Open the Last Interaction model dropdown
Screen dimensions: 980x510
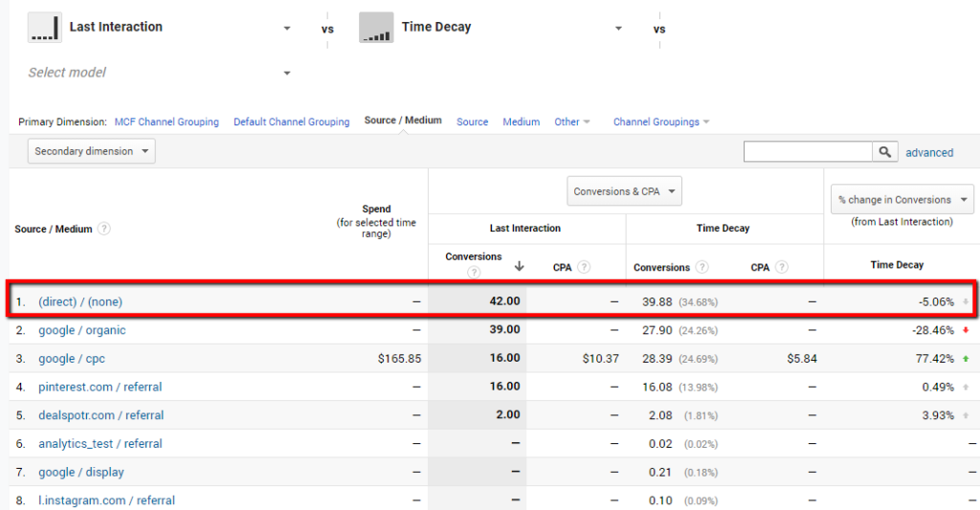coord(286,29)
